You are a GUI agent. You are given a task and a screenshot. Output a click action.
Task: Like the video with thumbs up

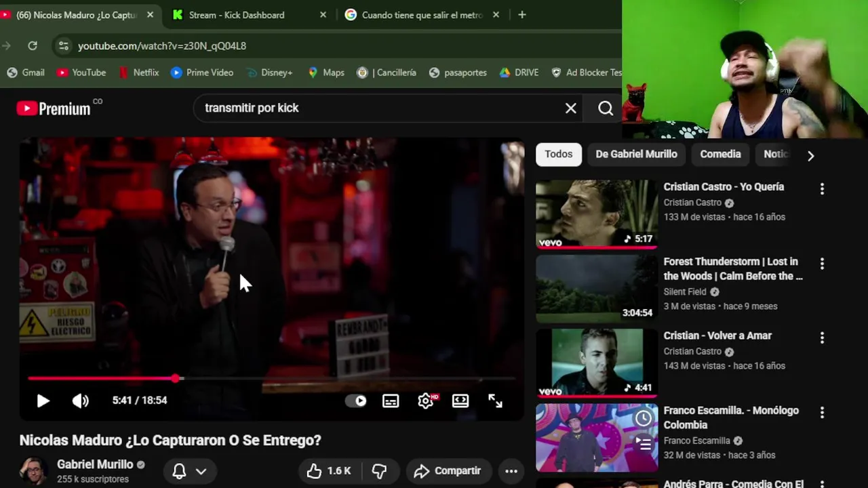(329, 471)
